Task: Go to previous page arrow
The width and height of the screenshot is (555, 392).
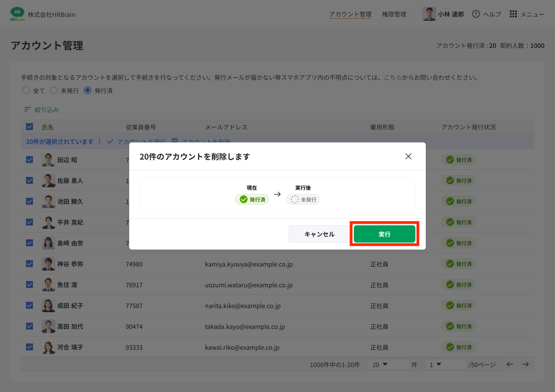Action: tap(510, 364)
